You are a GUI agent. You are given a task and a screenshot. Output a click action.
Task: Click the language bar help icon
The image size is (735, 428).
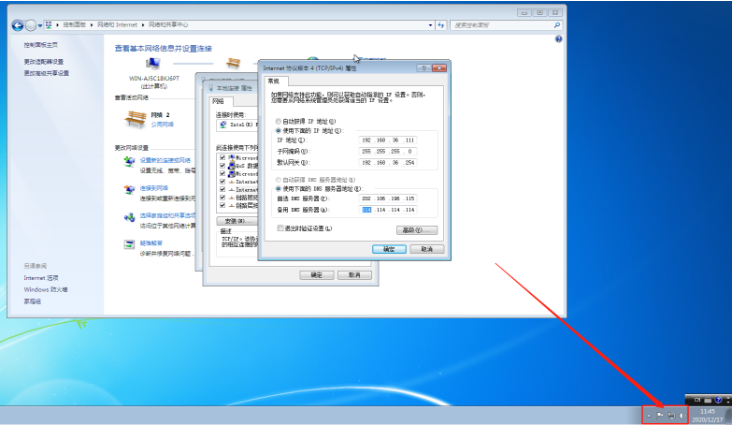(x=718, y=400)
